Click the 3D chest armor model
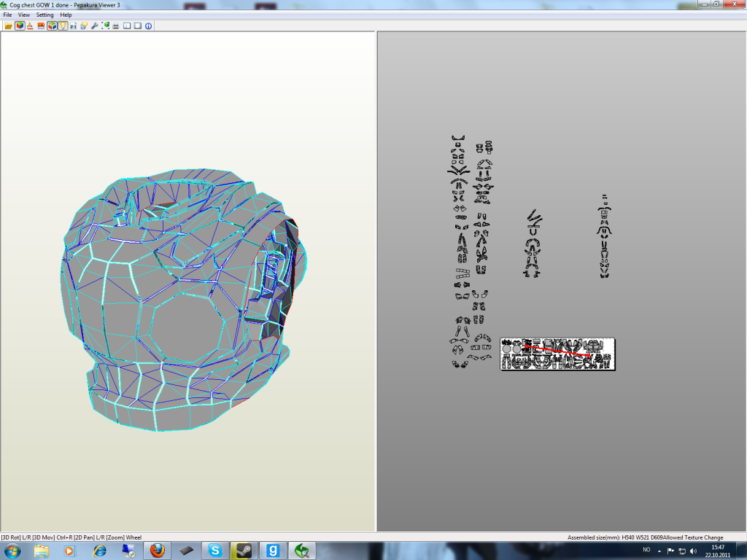747x560 pixels. coord(183,300)
